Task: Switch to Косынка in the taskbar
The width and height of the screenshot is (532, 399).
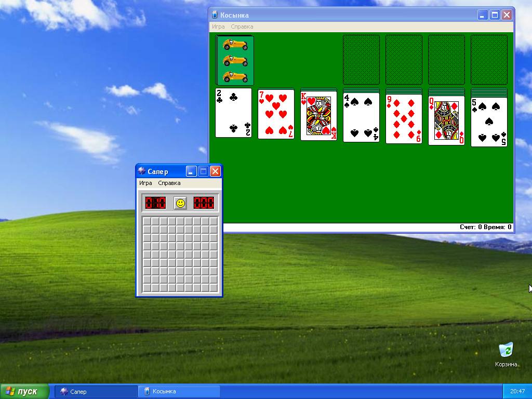Action: 179,392
